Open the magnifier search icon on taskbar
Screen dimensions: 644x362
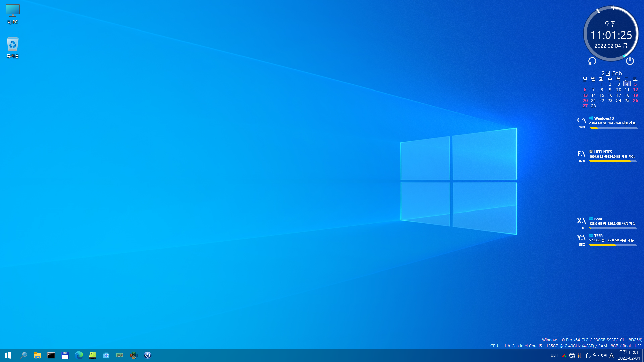click(24, 355)
